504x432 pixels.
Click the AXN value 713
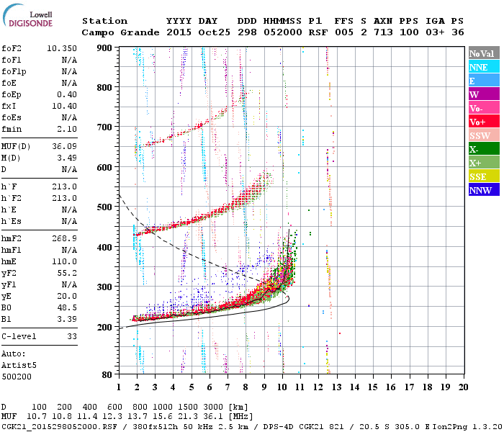383,32
